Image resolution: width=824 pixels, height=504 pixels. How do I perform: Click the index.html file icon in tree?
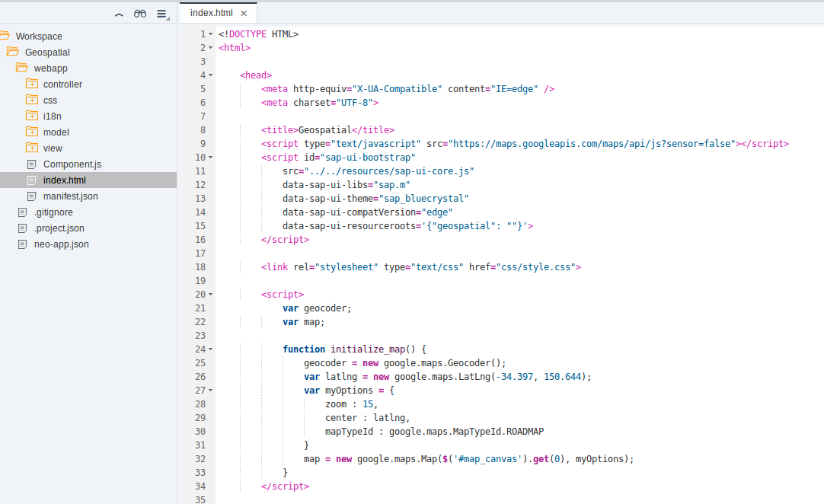(31, 180)
